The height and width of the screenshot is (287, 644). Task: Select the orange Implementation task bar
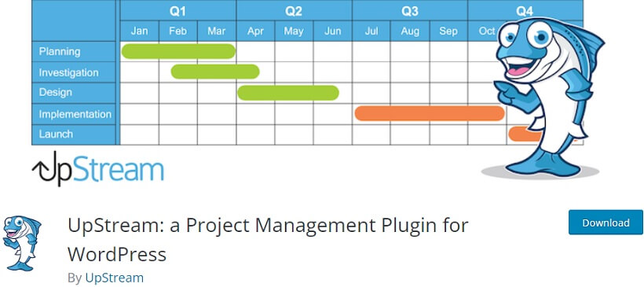click(430, 113)
